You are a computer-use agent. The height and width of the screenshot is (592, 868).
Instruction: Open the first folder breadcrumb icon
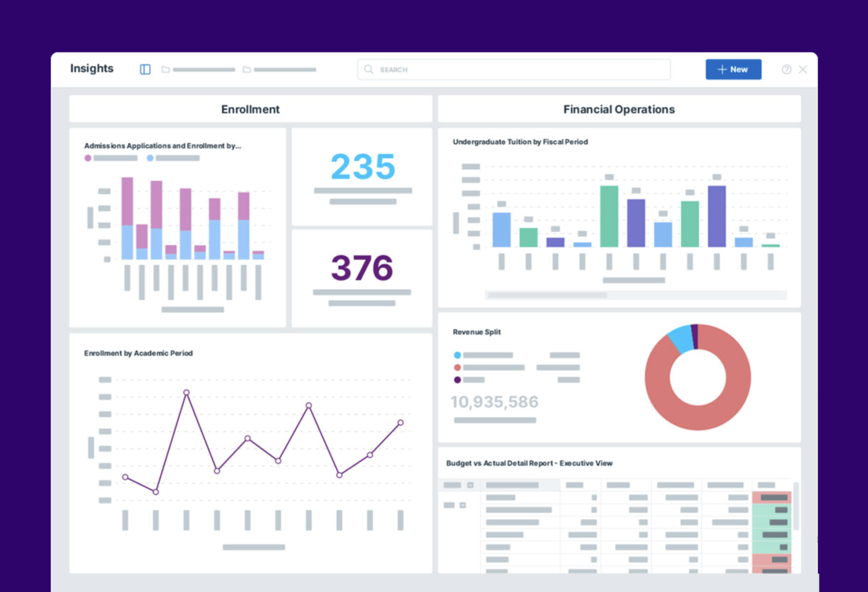(x=166, y=70)
